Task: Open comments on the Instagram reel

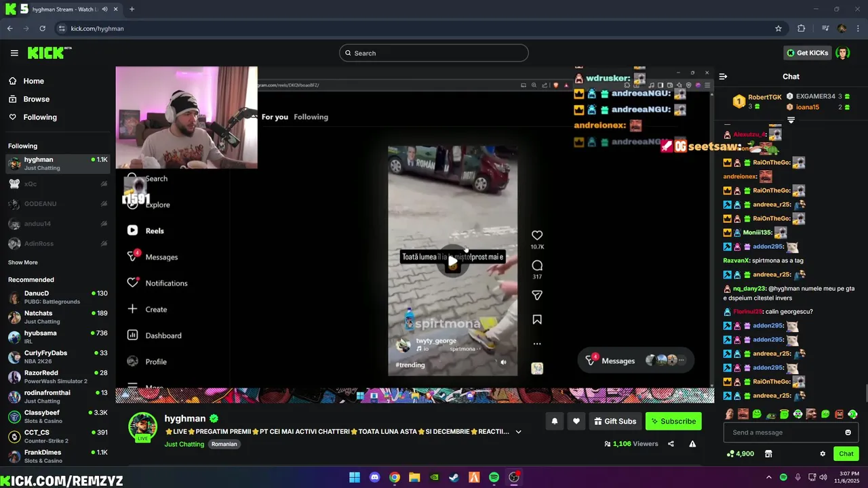Action: (x=537, y=265)
